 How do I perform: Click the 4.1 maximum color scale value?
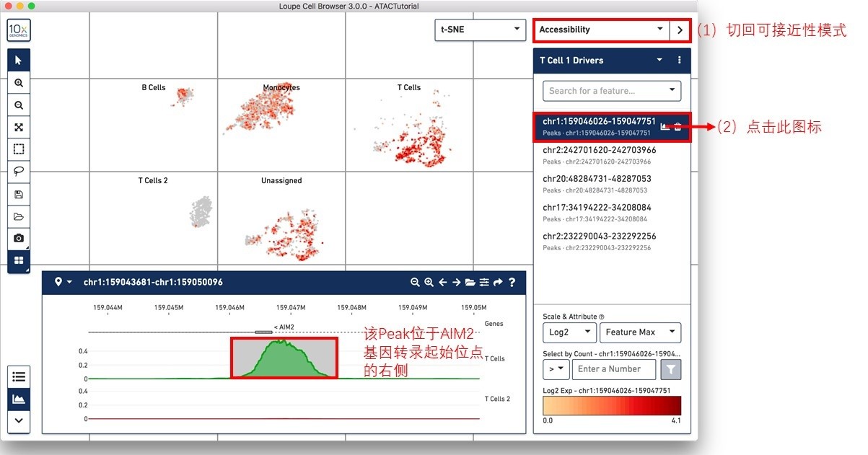point(675,420)
